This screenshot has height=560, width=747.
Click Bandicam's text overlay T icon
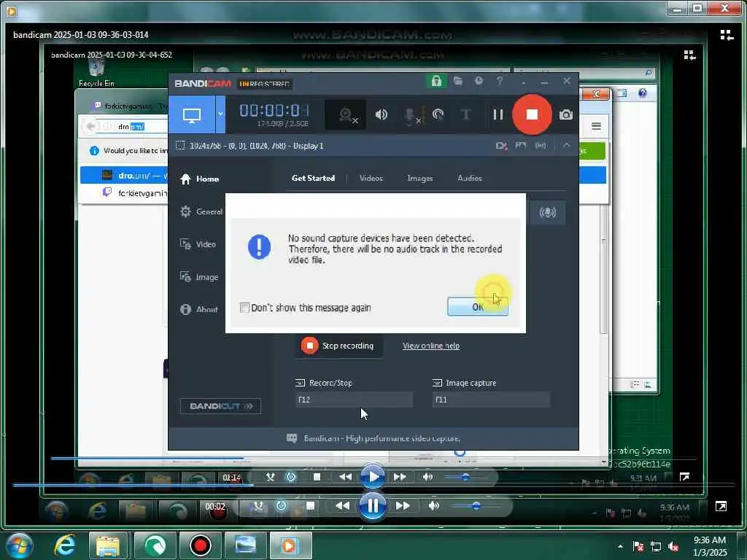coord(466,114)
